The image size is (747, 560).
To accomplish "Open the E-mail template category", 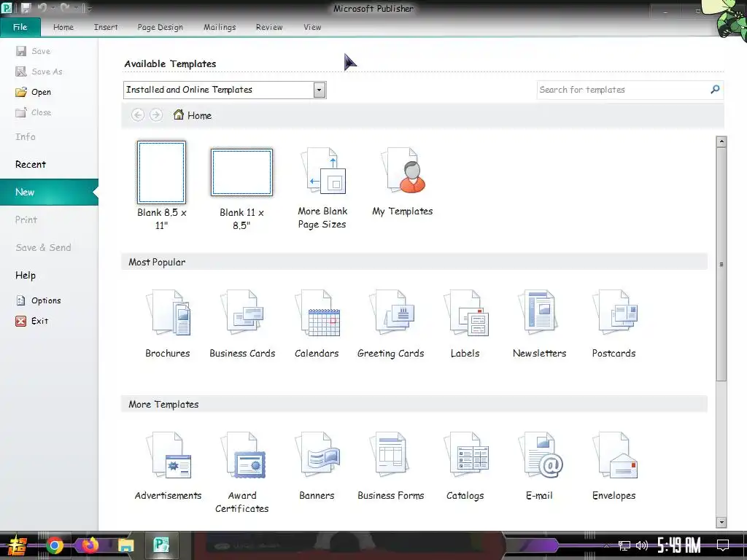I will (539, 466).
